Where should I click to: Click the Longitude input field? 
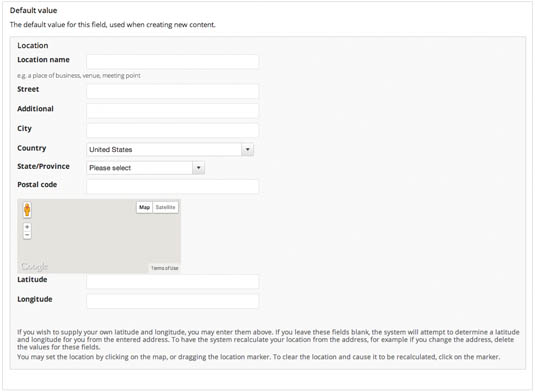(x=172, y=301)
